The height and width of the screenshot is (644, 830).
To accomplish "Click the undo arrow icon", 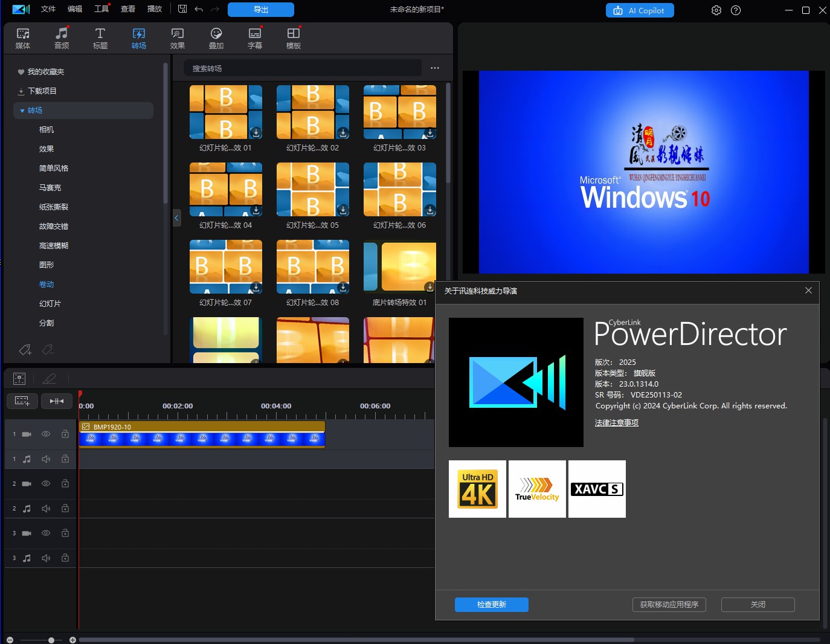I will coord(199,9).
